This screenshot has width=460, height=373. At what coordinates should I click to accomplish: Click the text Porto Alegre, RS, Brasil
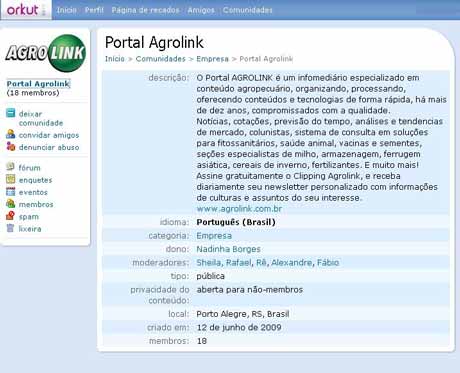(x=243, y=314)
